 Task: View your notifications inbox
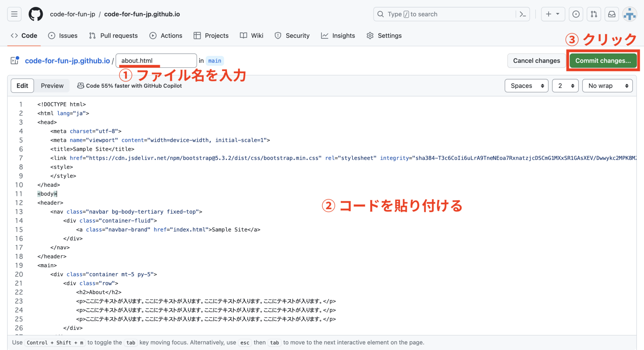pyautogui.click(x=612, y=14)
